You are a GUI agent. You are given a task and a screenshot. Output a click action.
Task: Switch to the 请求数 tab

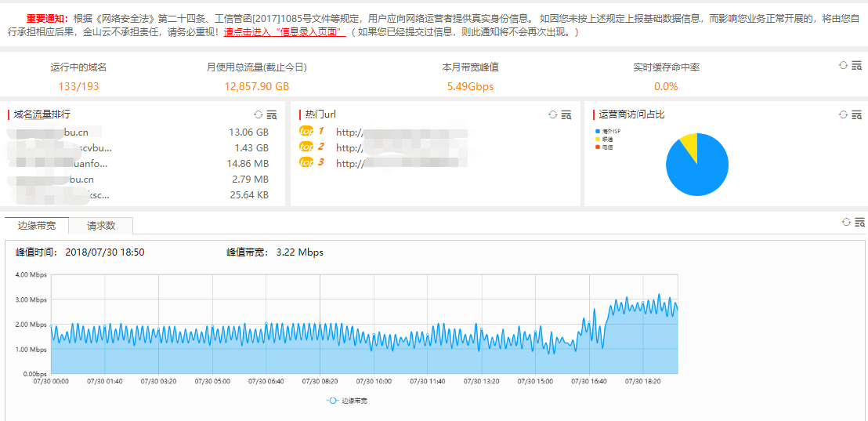coord(101,226)
